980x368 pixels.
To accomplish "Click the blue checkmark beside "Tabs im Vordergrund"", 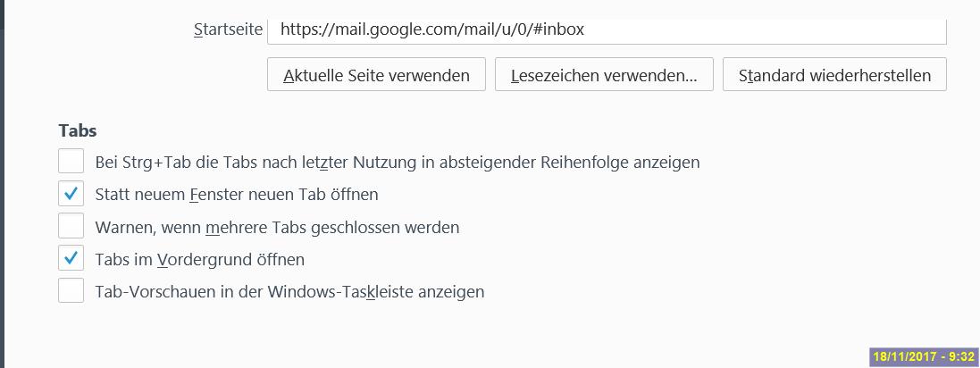I will (x=71, y=259).
